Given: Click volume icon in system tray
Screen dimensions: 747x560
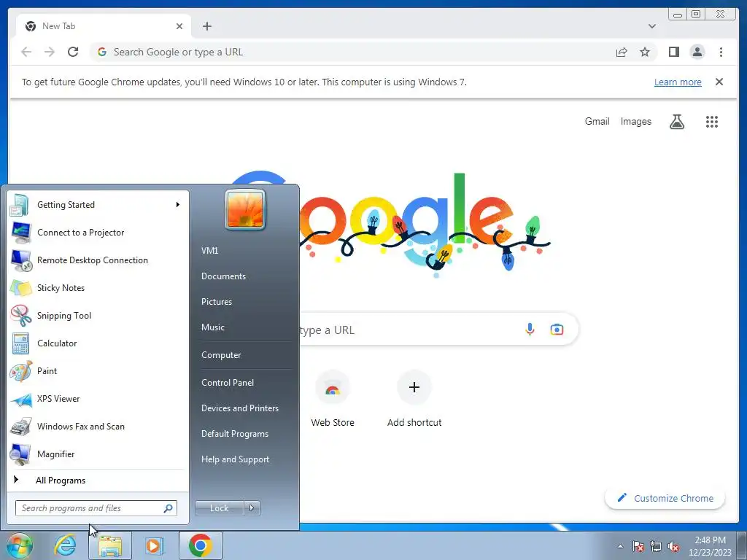Looking at the screenshot, I should click(673, 546).
